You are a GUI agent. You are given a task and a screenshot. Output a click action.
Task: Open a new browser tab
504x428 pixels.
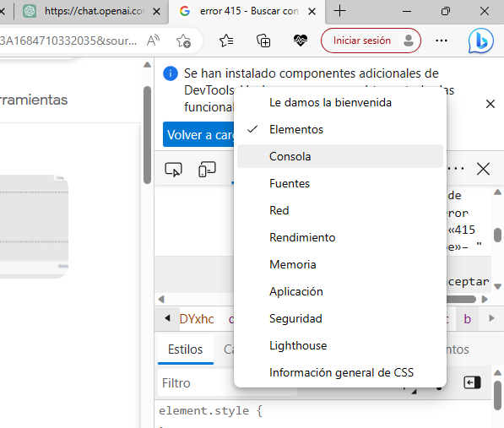(x=339, y=11)
